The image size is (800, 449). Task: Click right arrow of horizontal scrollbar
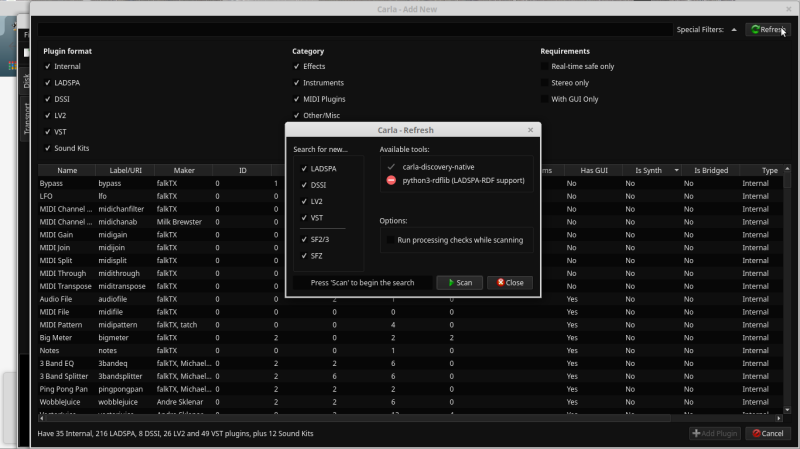click(779, 418)
